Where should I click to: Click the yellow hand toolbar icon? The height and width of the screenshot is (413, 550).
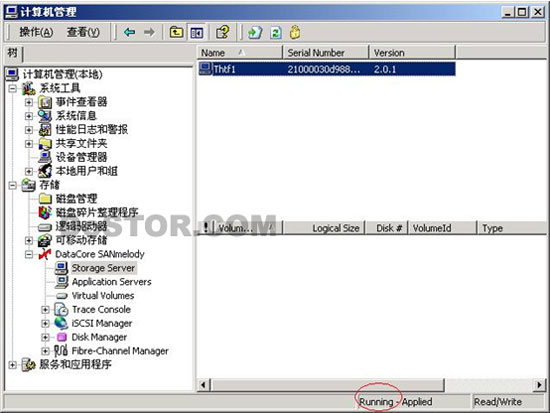(x=295, y=32)
